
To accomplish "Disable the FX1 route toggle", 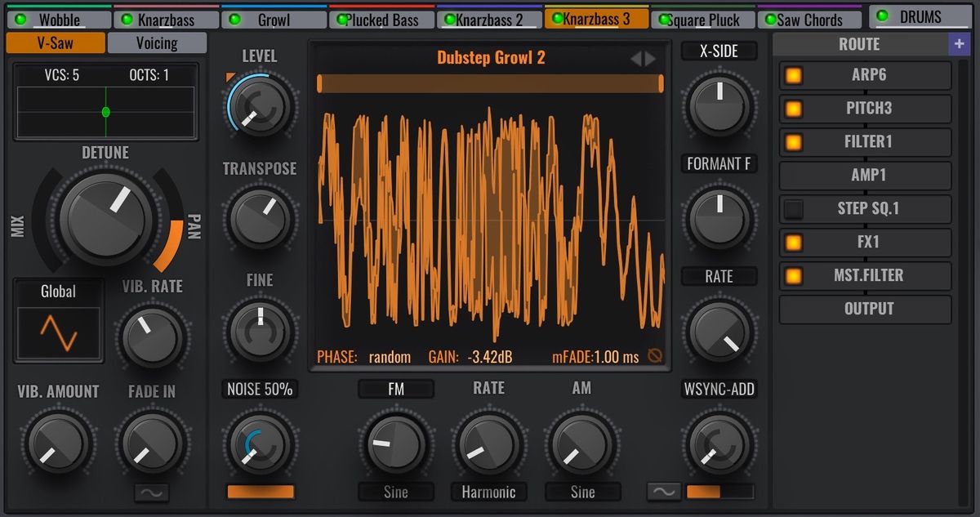I will tap(792, 242).
